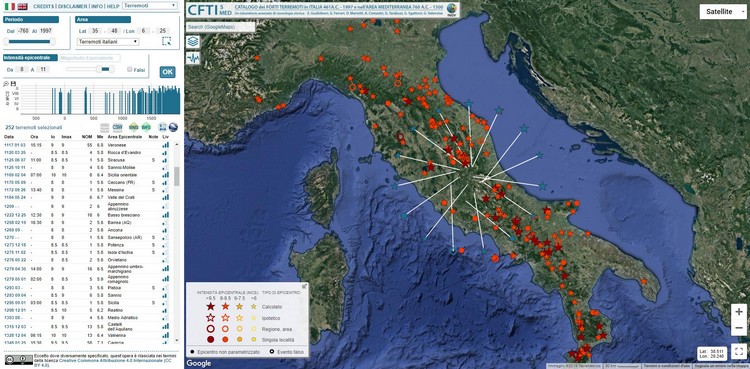Viewport: 750px width, 369px height.
Task: Tick the Falsi checkbox
Action: [130, 69]
